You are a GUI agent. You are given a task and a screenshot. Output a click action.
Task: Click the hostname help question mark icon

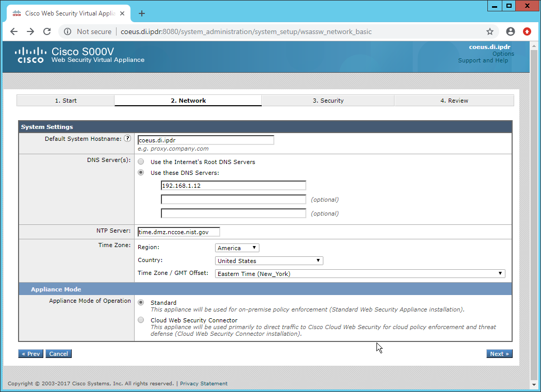[128, 138]
